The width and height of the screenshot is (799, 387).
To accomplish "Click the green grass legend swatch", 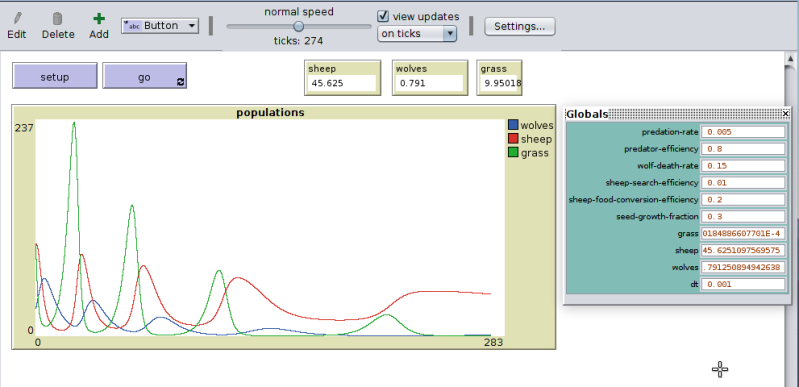I will click(x=513, y=152).
